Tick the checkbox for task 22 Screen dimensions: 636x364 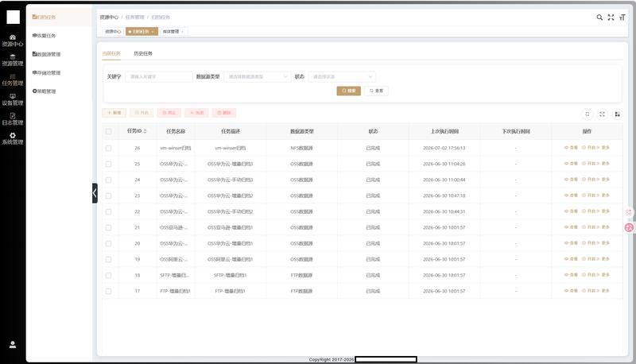(108, 211)
